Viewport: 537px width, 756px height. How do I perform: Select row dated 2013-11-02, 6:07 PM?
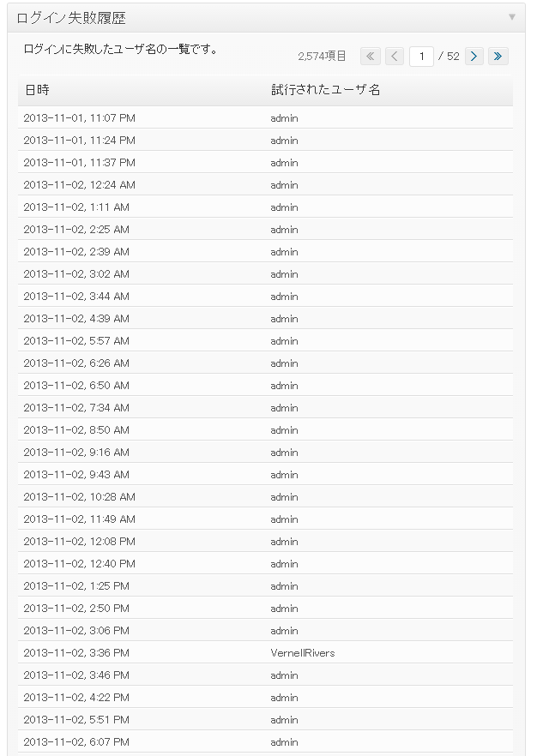[265, 741]
